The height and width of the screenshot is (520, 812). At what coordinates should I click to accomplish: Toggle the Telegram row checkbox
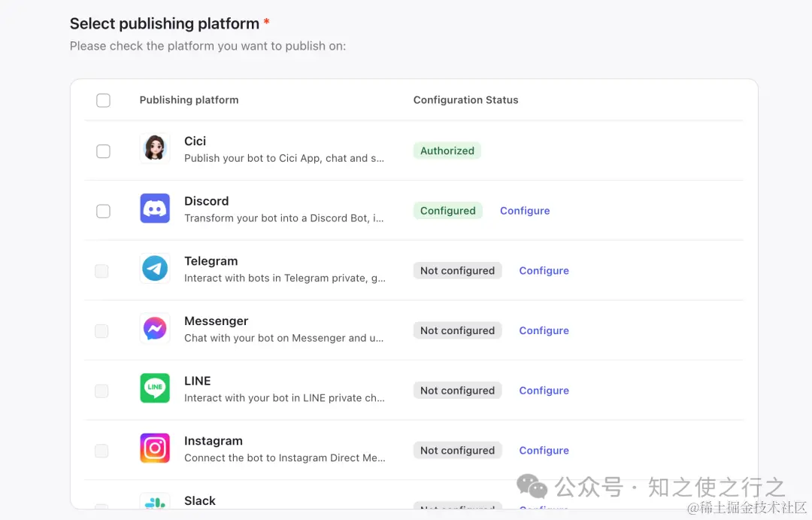[101, 271]
